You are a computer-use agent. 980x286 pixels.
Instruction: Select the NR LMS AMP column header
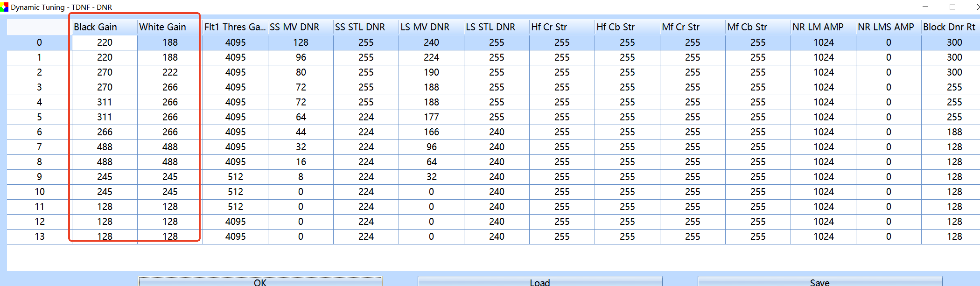[x=889, y=27]
